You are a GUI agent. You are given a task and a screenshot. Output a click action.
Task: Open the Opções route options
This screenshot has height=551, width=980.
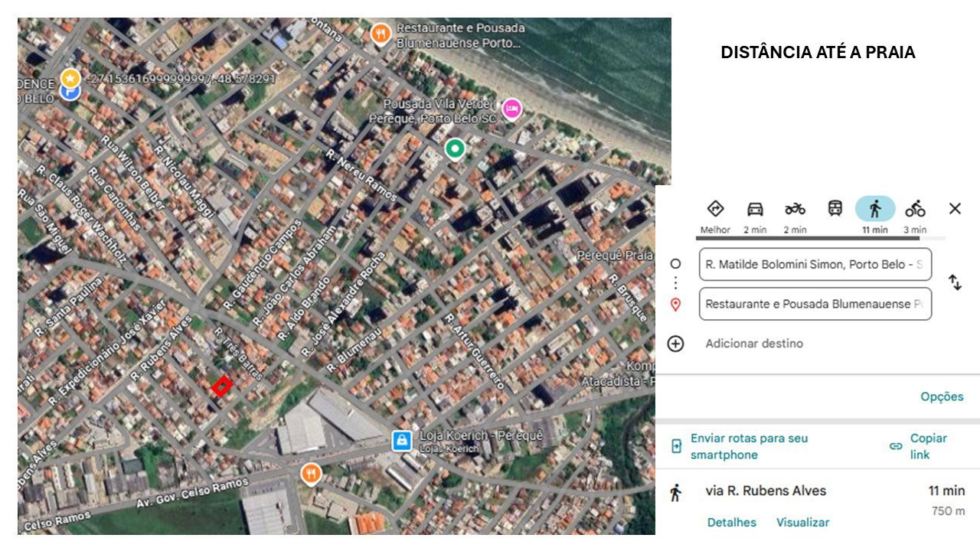[942, 396]
